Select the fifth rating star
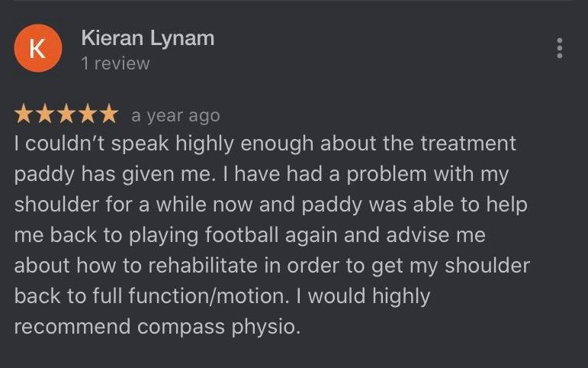The height and width of the screenshot is (368, 588). [109, 115]
